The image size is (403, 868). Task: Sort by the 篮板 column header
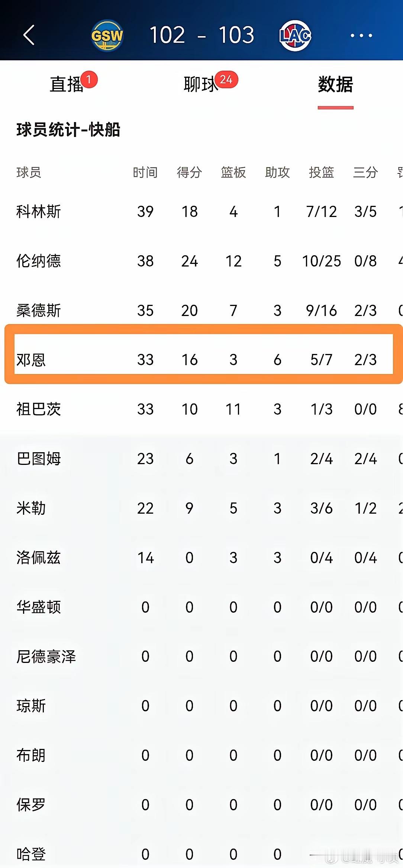tap(233, 172)
